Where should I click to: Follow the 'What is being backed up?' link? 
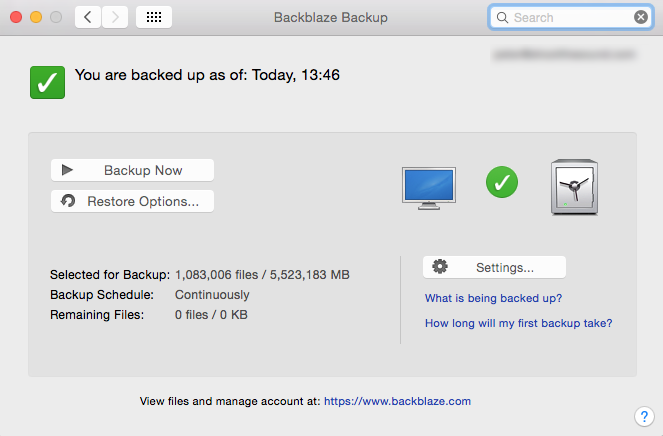[x=493, y=298]
